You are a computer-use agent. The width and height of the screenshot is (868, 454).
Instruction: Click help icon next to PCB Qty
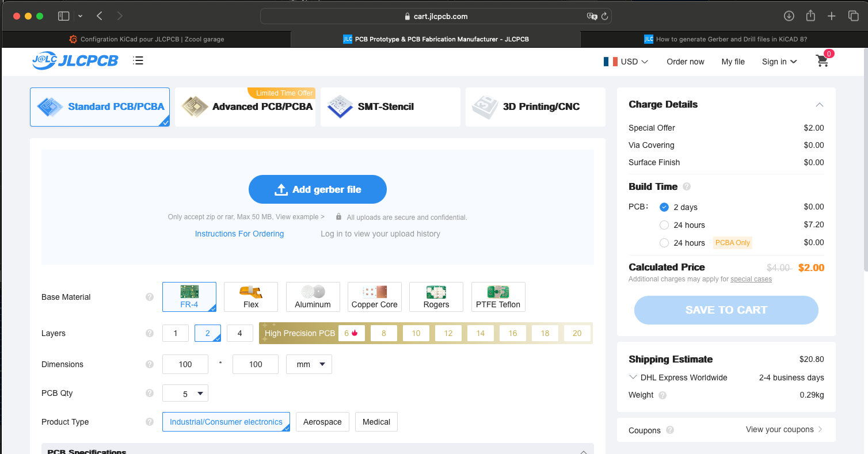coord(150,393)
